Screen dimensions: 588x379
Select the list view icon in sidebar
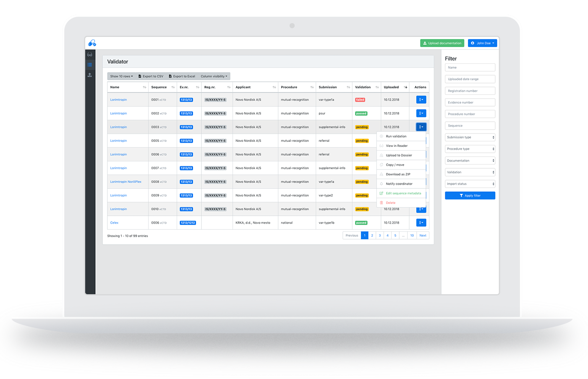tap(90, 65)
